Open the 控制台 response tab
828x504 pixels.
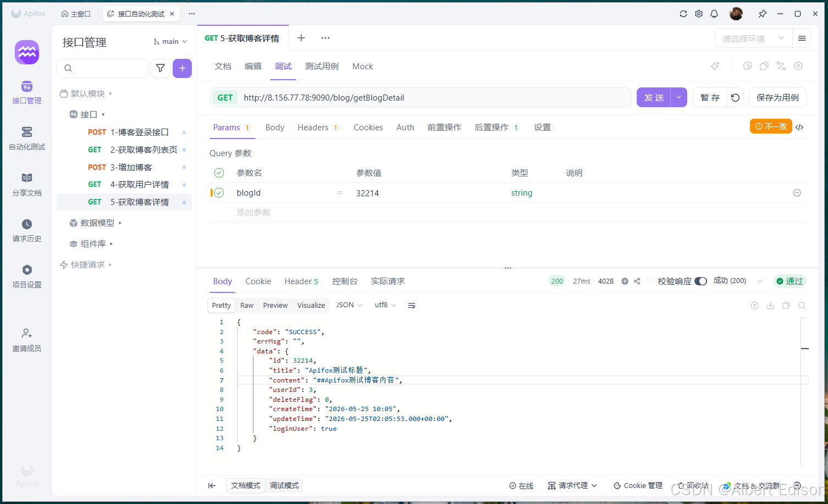coord(345,281)
